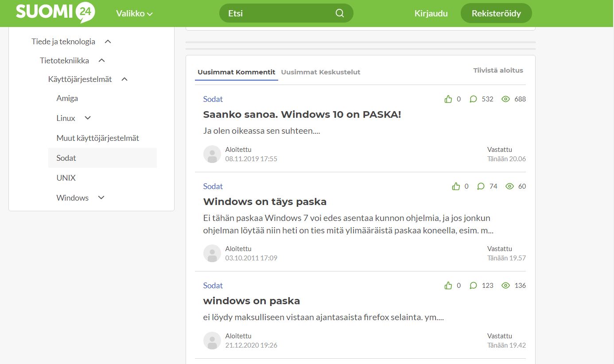Click timestamp 'Tänään 20.06'

point(506,159)
